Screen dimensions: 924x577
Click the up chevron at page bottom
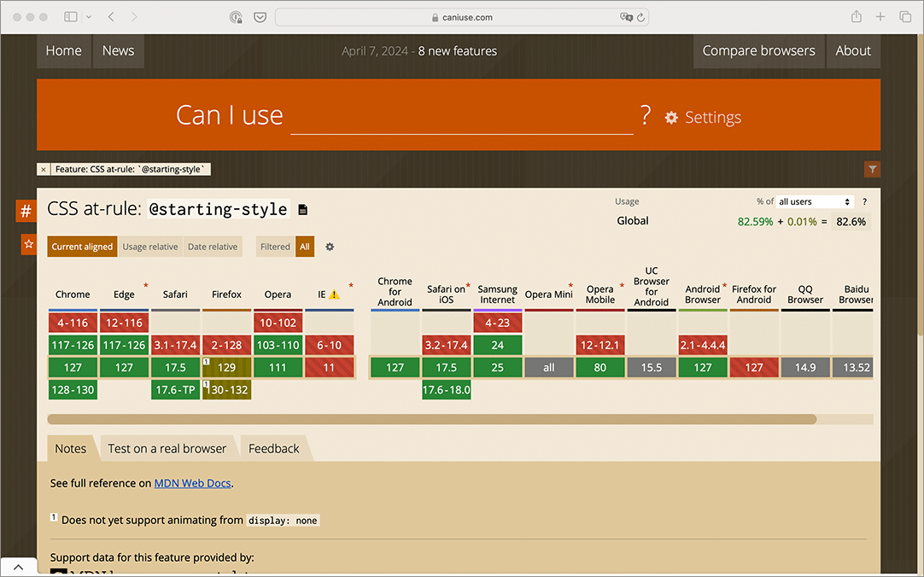coord(18,567)
